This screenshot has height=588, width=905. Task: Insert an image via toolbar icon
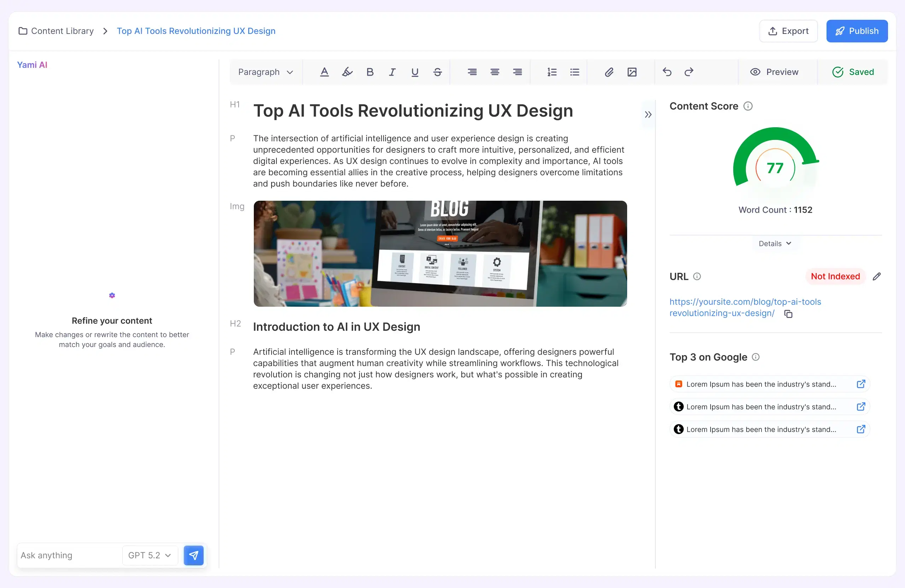(x=632, y=72)
